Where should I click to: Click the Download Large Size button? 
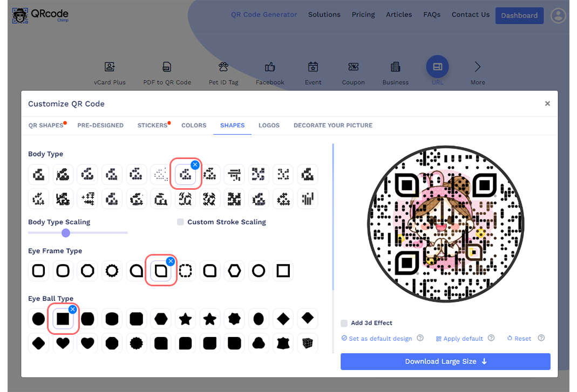pyautogui.click(x=445, y=361)
